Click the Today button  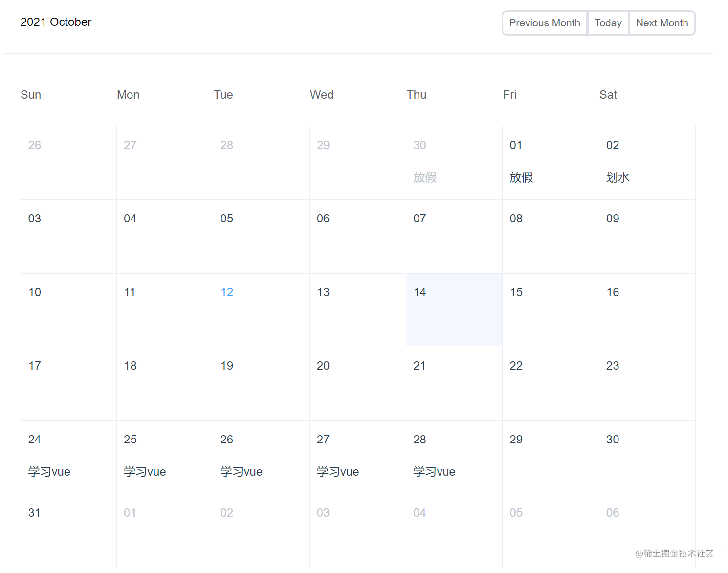click(x=608, y=23)
